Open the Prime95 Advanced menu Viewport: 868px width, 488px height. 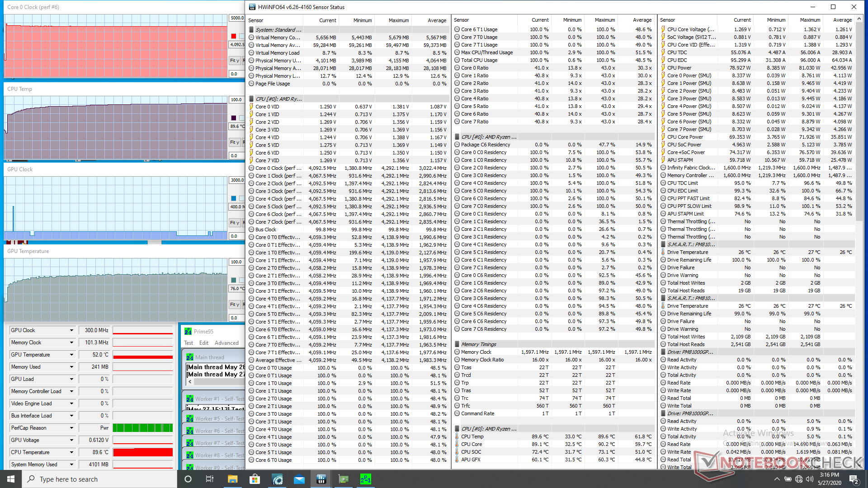click(x=226, y=343)
